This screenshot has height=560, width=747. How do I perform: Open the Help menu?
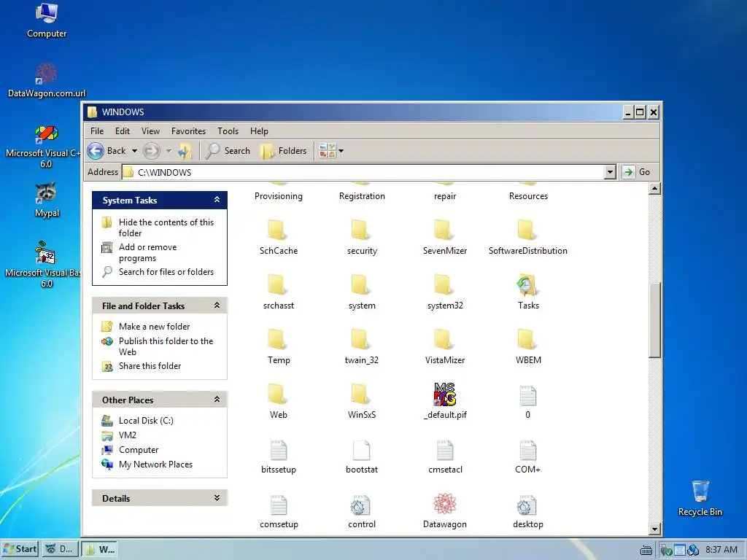[259, 131]
